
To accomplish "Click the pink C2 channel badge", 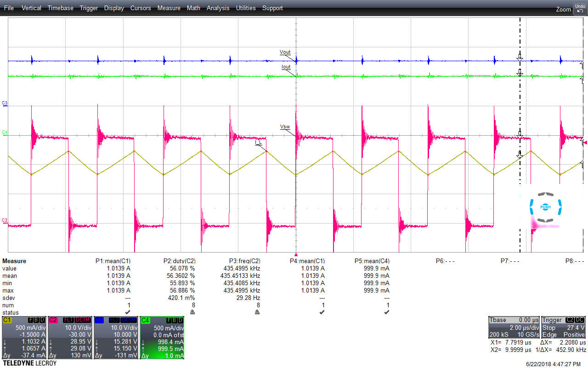I will point(53,320).
